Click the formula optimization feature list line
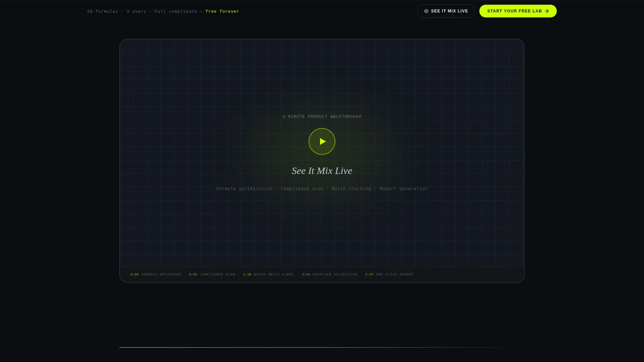Image resolution: width=644 pixels, height=362 pixels. 322,189
